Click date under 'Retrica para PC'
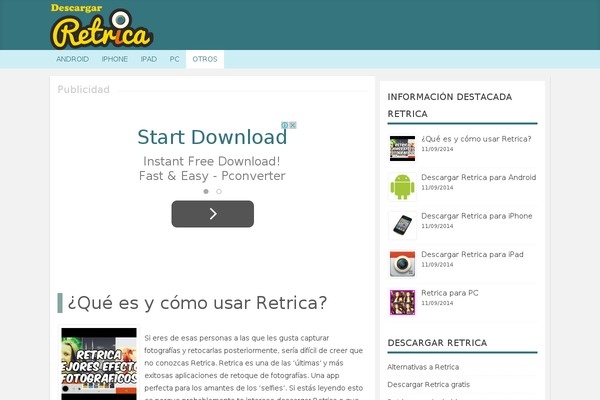Viewport: 600px width, 400px height. [437, 303]
